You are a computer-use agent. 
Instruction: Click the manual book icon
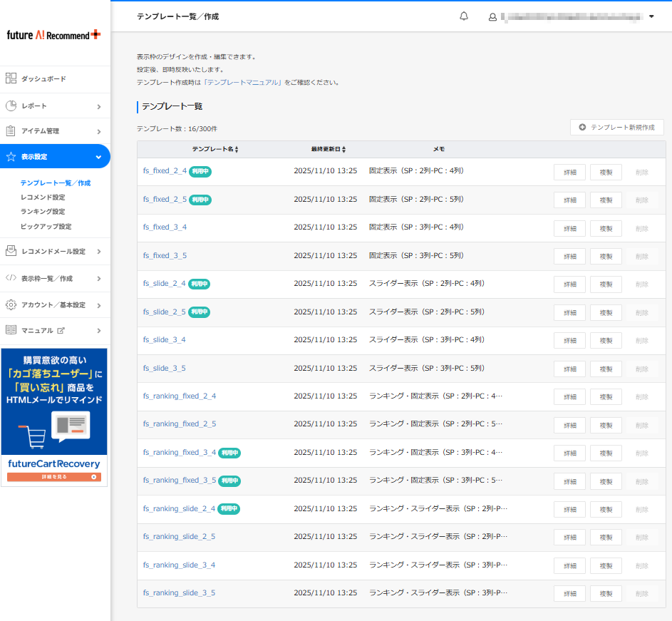coord(11,330)
